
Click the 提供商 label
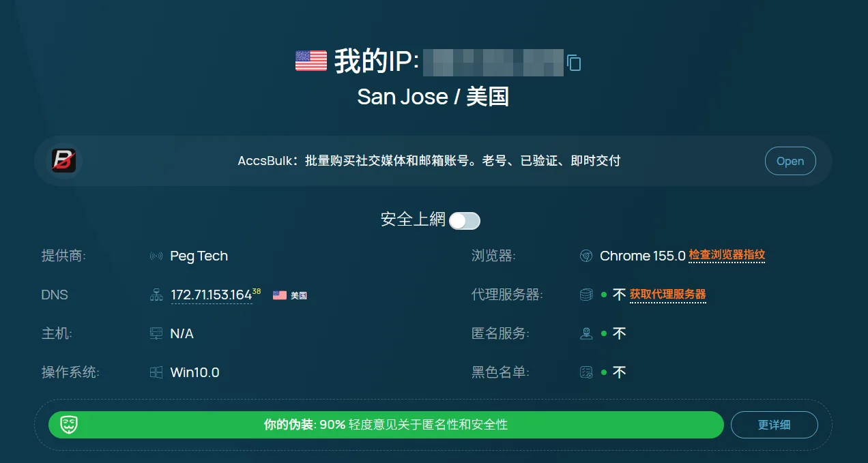[x=63, y=256]
